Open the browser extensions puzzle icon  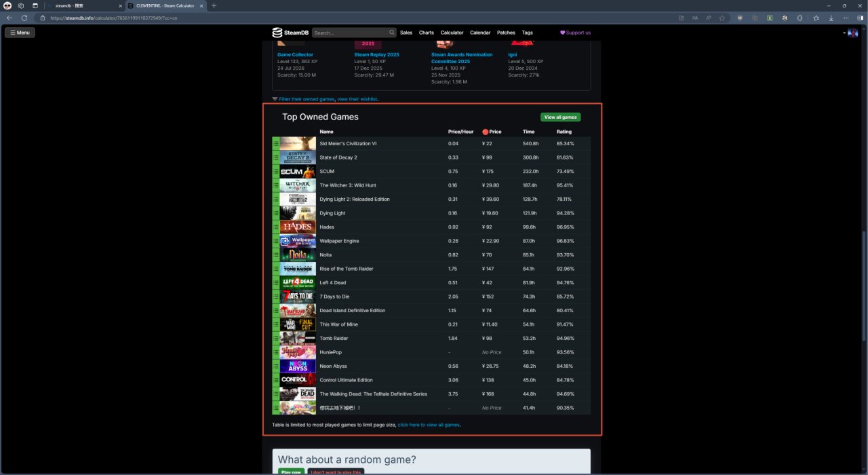(800, 18)
